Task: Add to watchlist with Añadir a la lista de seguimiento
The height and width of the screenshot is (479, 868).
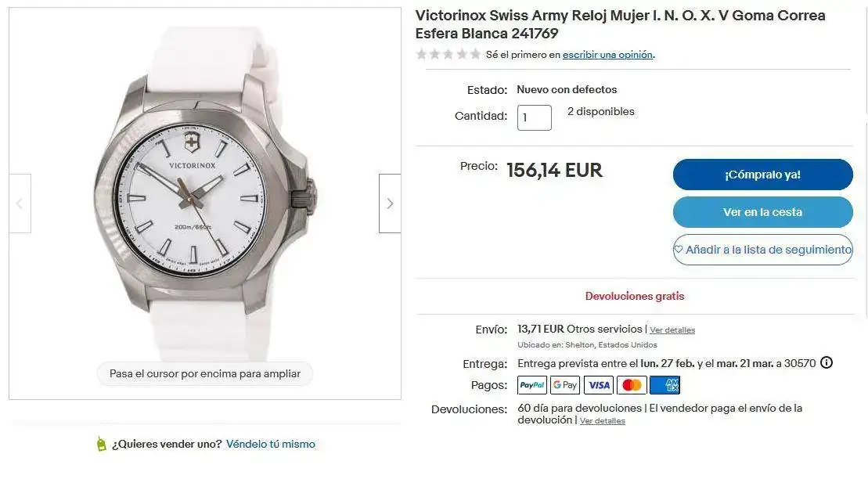Action: (763, 250)
